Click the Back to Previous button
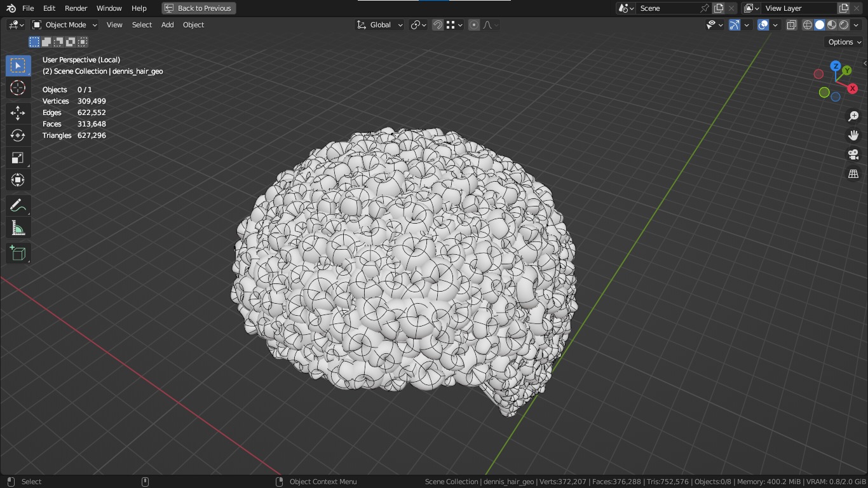The width and height of the screenshot is (868, 488). tap(198, 8)
